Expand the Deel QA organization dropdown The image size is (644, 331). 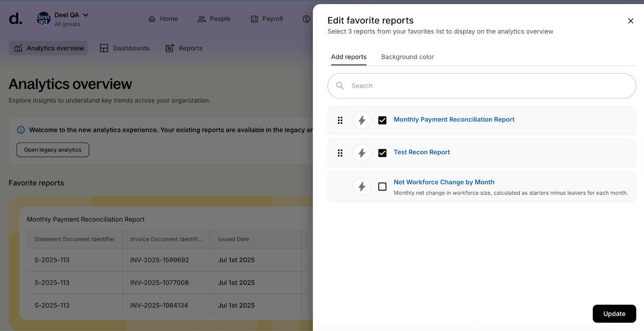coord(85,15)
